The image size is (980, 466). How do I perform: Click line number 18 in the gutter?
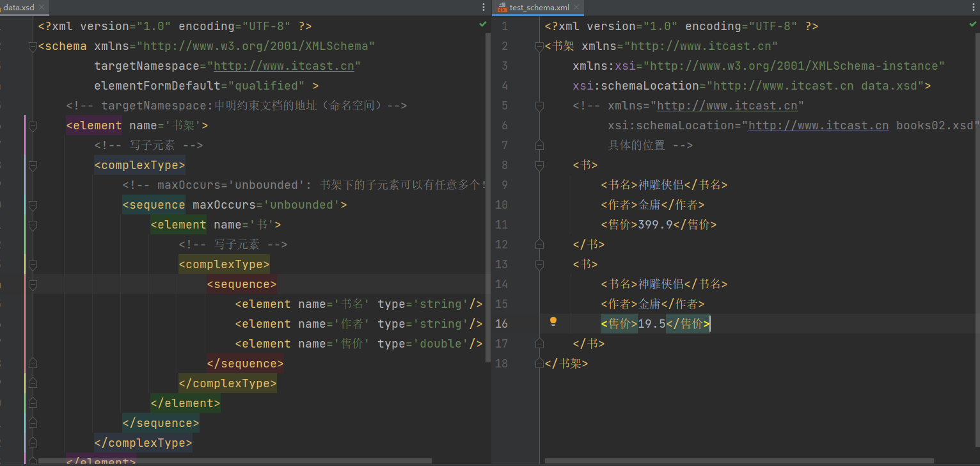tap(502, 364)
